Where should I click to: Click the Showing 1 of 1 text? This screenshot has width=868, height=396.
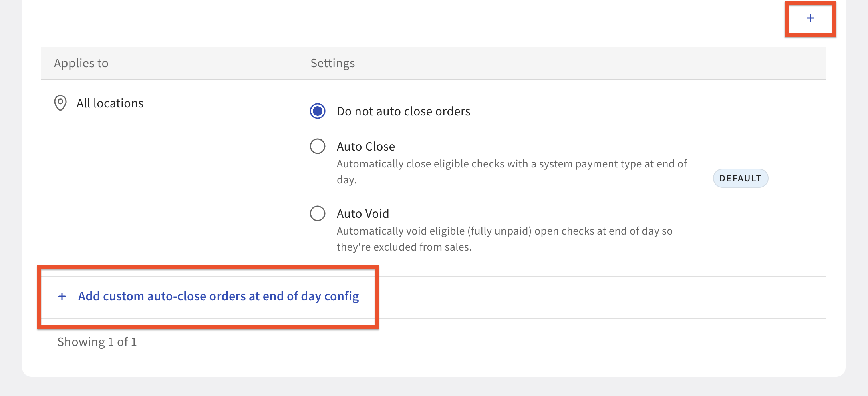coord(97,342)
